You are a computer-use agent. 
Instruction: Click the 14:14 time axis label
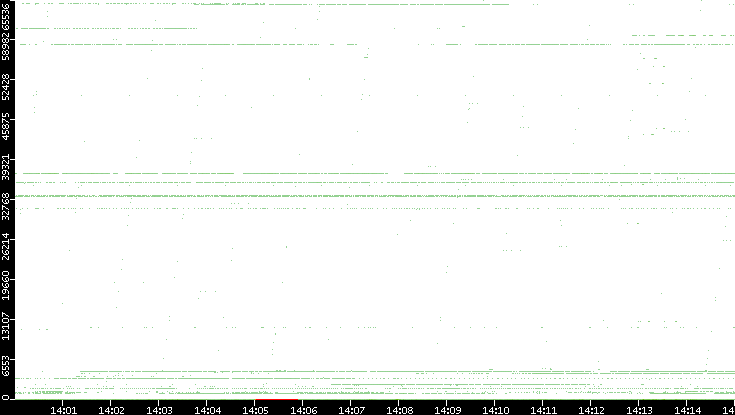tap(687, 410)
